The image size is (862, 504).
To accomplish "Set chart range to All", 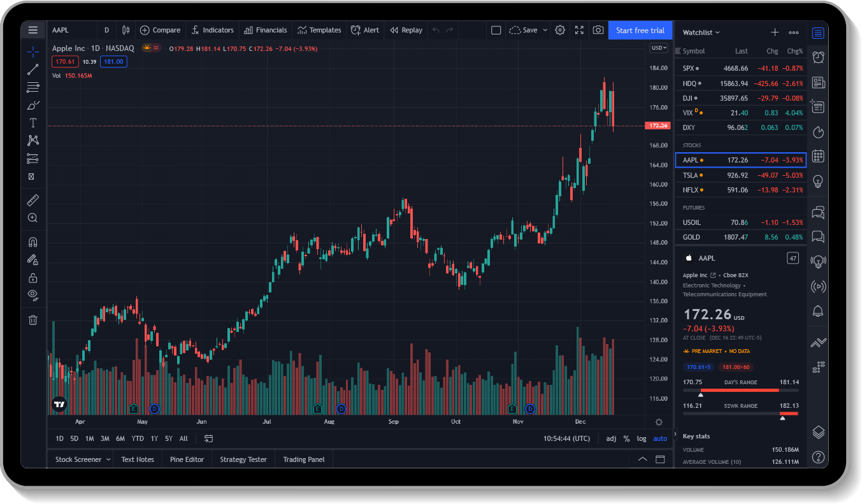I will (183, 438).
